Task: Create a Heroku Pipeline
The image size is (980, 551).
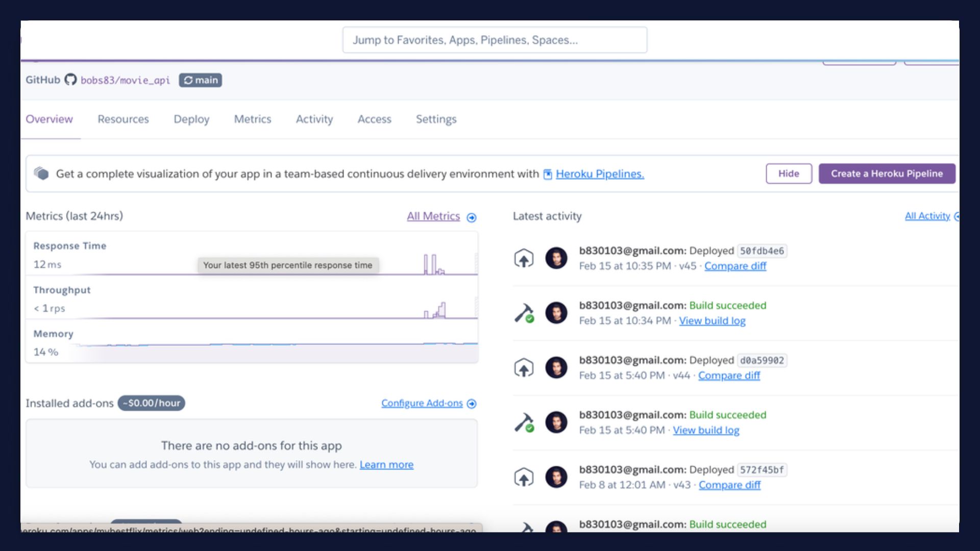Action: pyautogui.click(x=887, y=173)
